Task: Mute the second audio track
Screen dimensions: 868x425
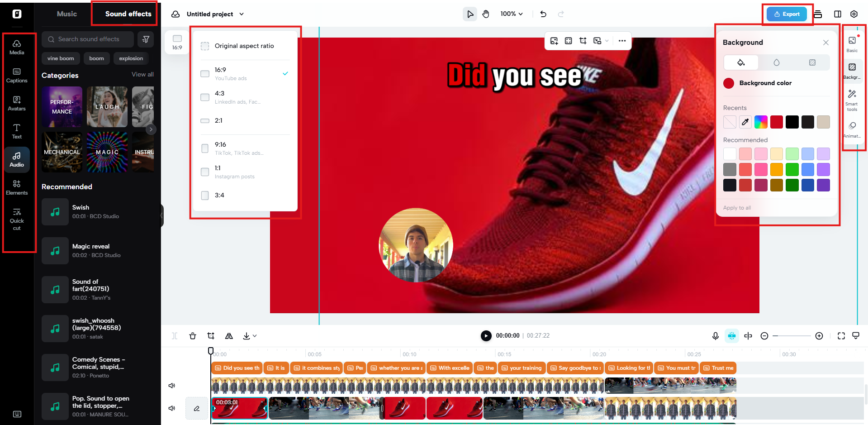Action: click(x=171, y=408)
